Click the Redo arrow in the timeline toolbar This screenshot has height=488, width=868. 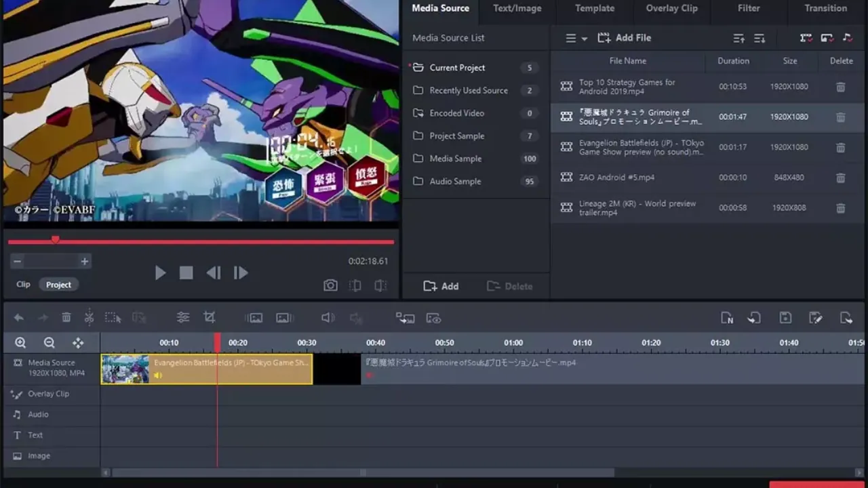pos(43,317)
